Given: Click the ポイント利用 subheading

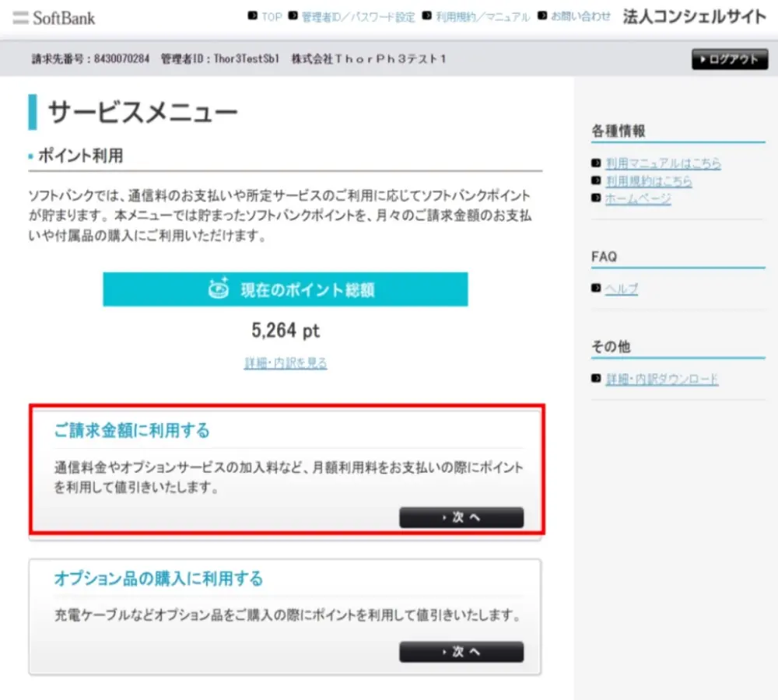Looking at the screenshot, I should (81, 156).
